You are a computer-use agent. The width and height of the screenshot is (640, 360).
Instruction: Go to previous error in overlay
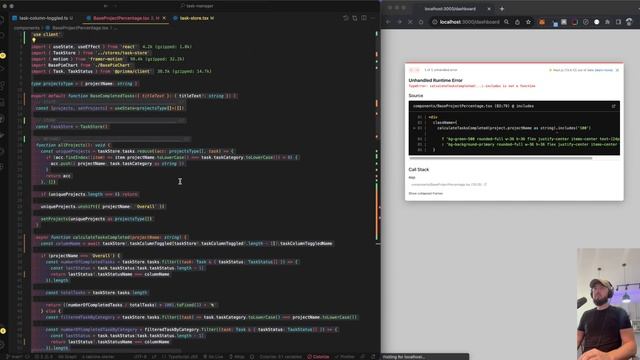pyautogui.click(x=411, y=70)
